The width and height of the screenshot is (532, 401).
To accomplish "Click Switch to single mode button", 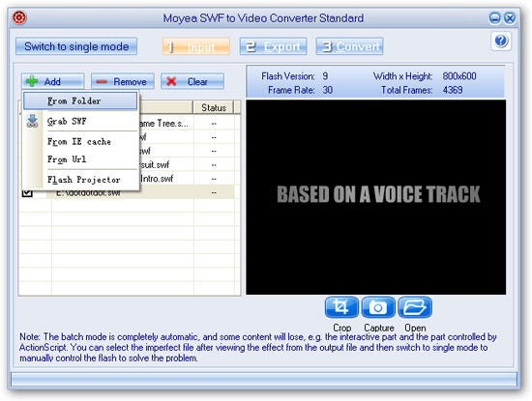I will pyautogui.click(x=76, y=46).
